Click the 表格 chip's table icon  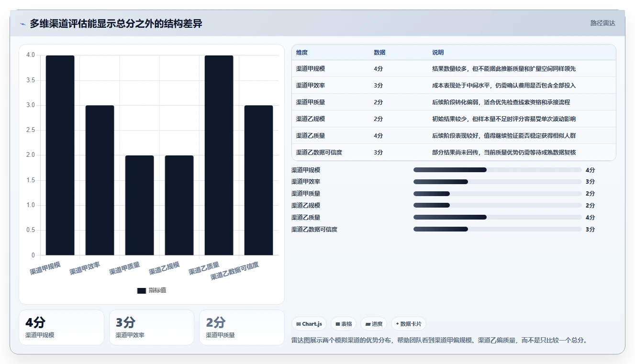(338, 324)
